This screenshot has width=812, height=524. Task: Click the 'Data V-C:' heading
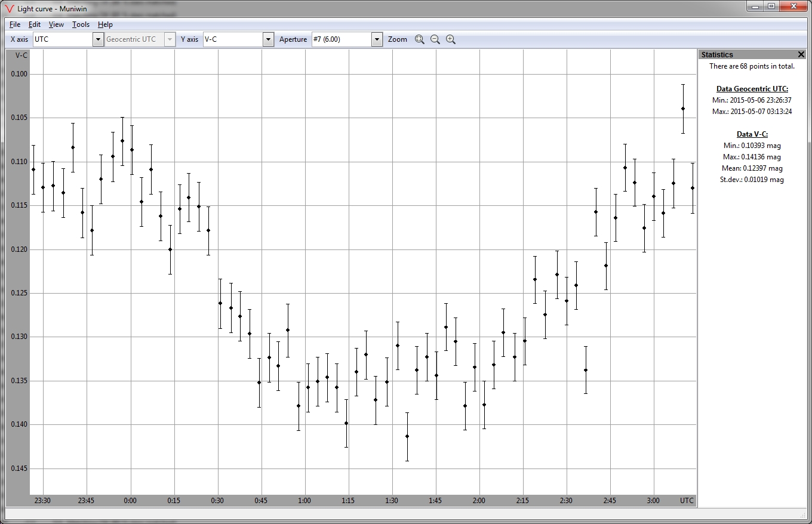pyautogui.click(x=752, y=134)
